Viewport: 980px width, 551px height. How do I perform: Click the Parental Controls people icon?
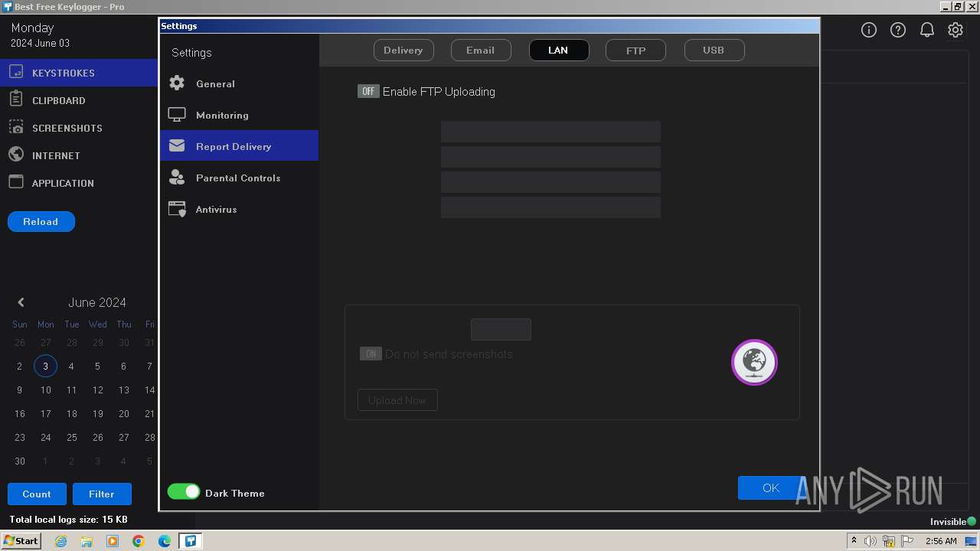pyautogui.click(x=177, y=178)
